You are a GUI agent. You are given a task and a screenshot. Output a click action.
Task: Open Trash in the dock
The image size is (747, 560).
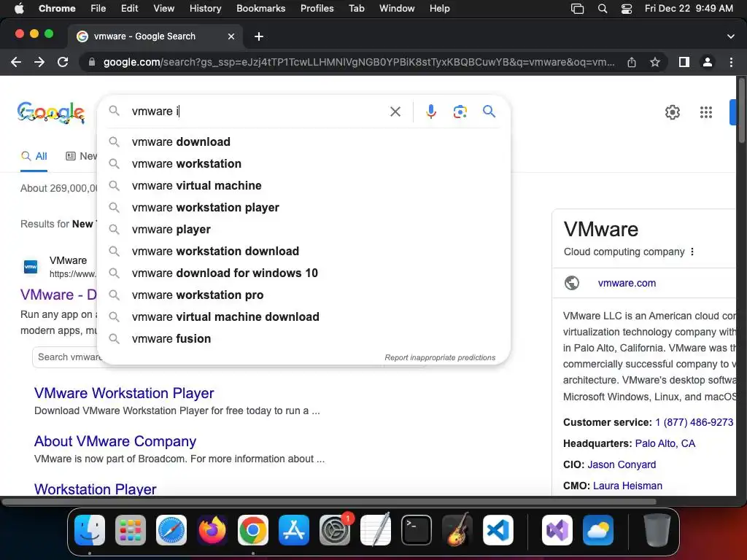657,530
